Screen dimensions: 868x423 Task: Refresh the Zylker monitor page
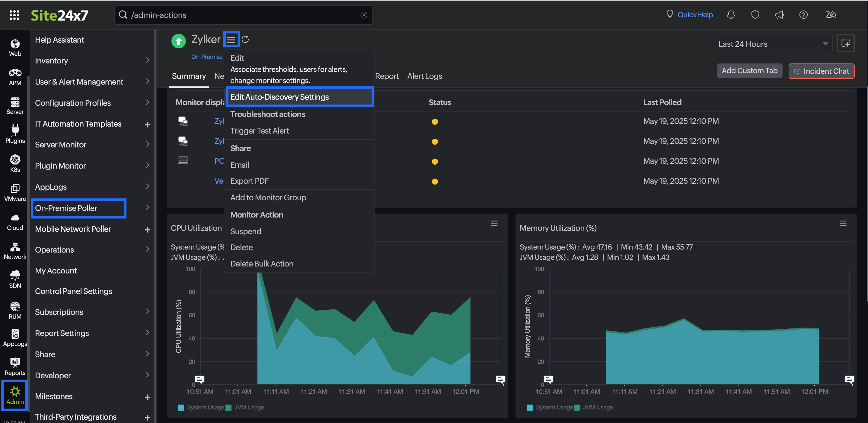(x=245, y=40)
